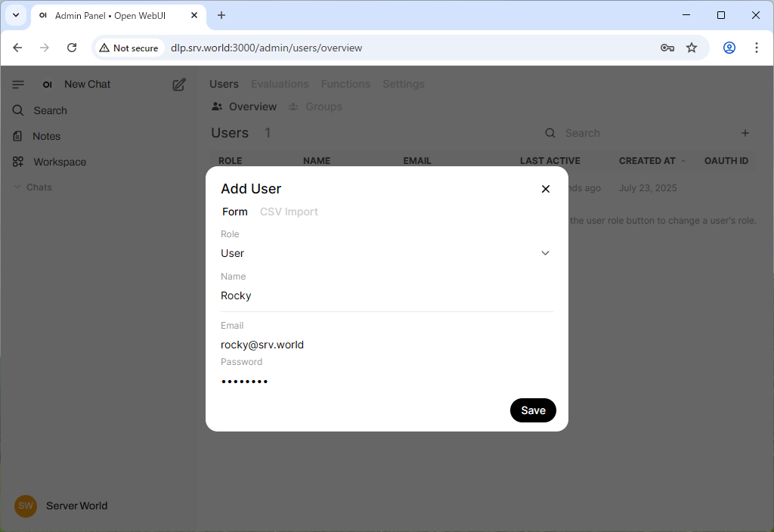Close the Add User dialog
Image resolution: width=774 pixels, height=532 pixels.
click(546, 189)
